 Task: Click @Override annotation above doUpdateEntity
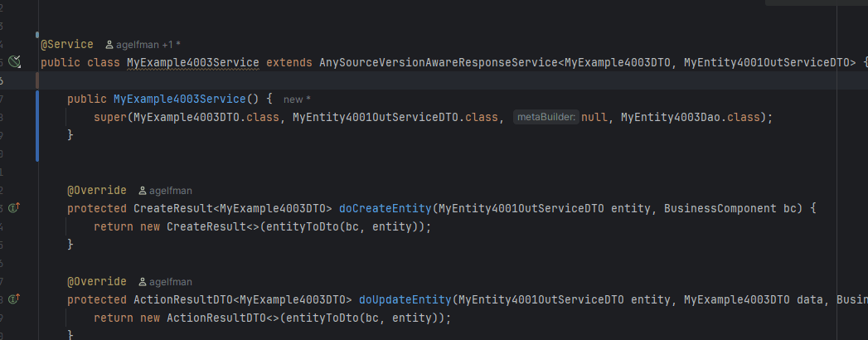(97, 282)
